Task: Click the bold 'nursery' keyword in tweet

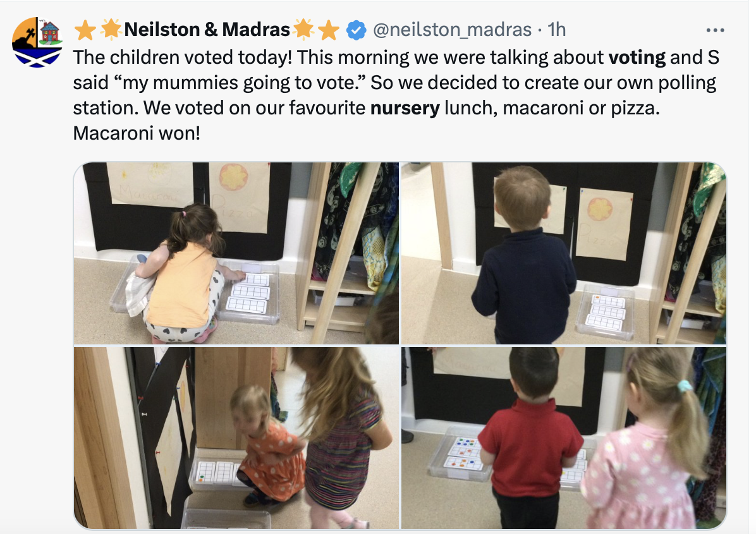Action: click(405, 108)
